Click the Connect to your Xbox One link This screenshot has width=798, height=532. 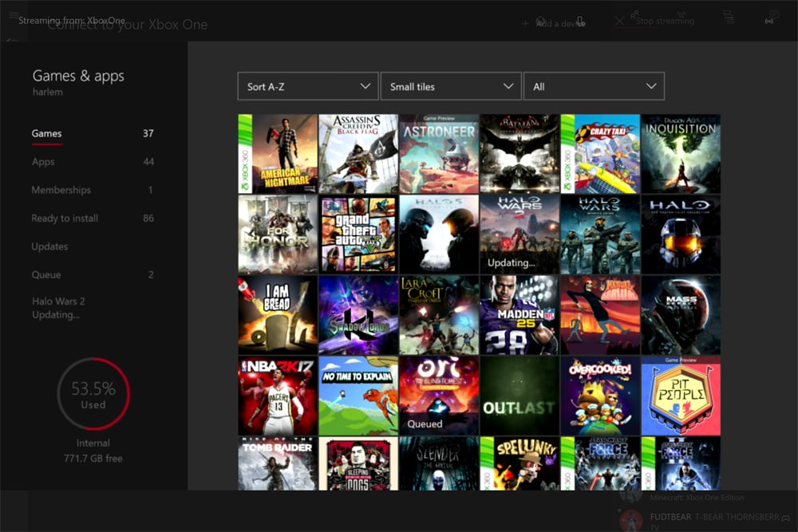pos(128,25)
